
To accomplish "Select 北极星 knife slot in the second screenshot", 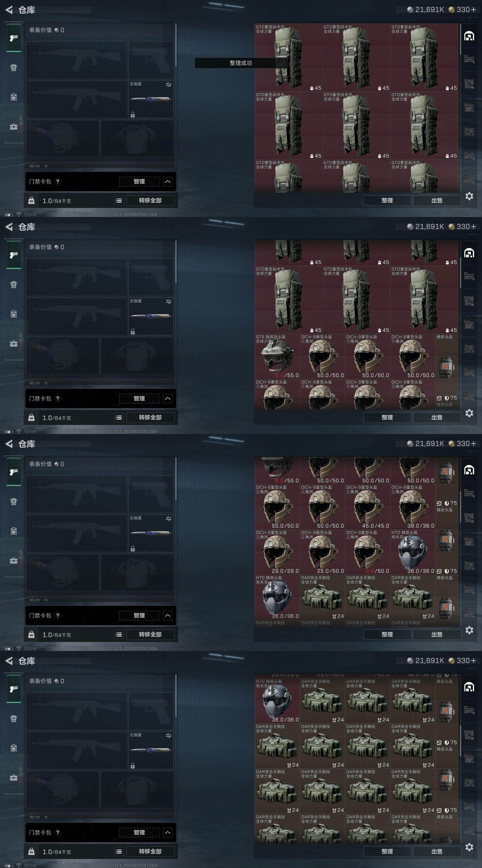I will pyautogui.click(x=151, y=316).
